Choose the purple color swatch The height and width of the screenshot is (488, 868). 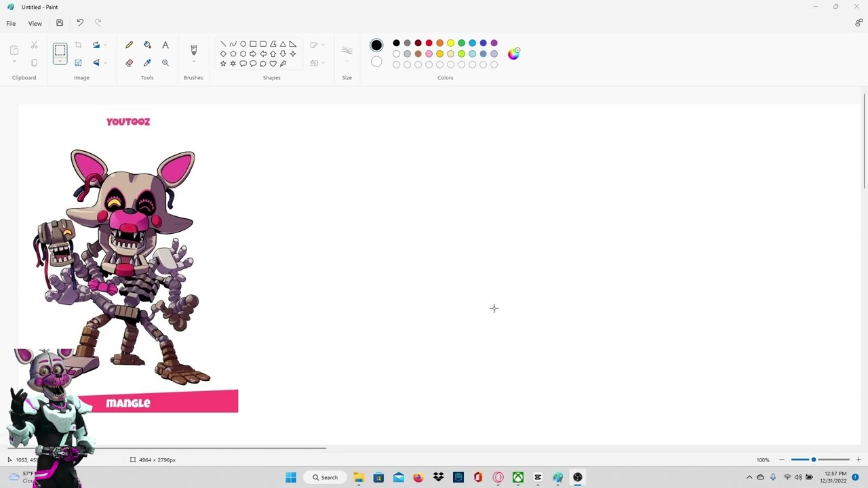[x=494, y=43]
